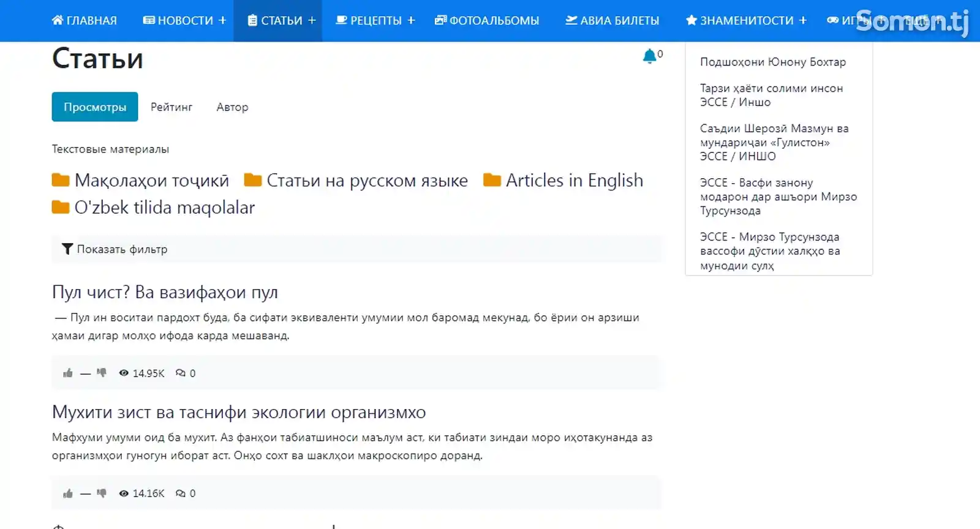Open notifications bell icon
Viewport: 980px width, 529px height.
click(649, 56)
